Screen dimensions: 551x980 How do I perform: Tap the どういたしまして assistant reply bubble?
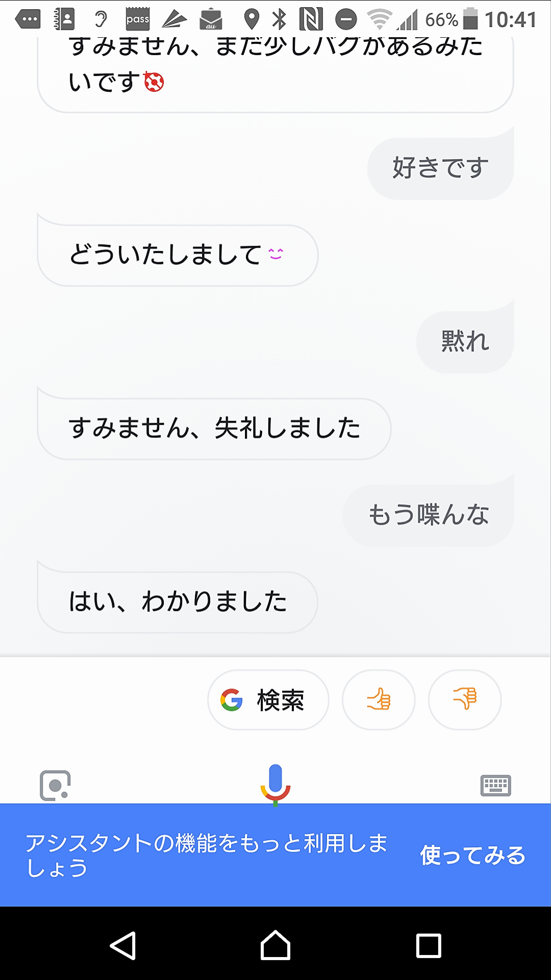tap(178, 255)
